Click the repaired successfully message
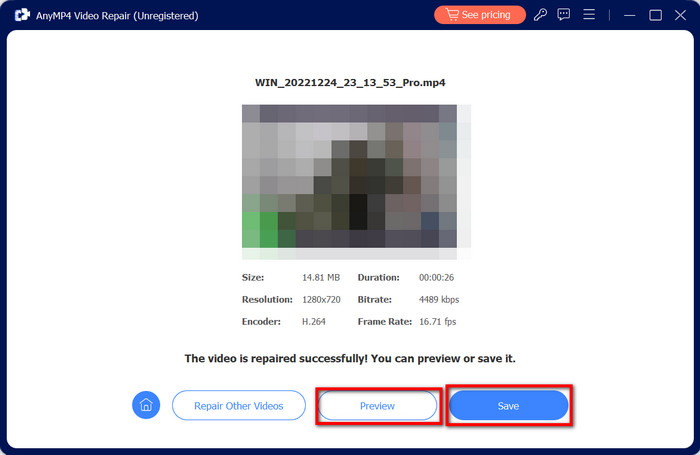700x455 pixels. [x=350, y=359]
